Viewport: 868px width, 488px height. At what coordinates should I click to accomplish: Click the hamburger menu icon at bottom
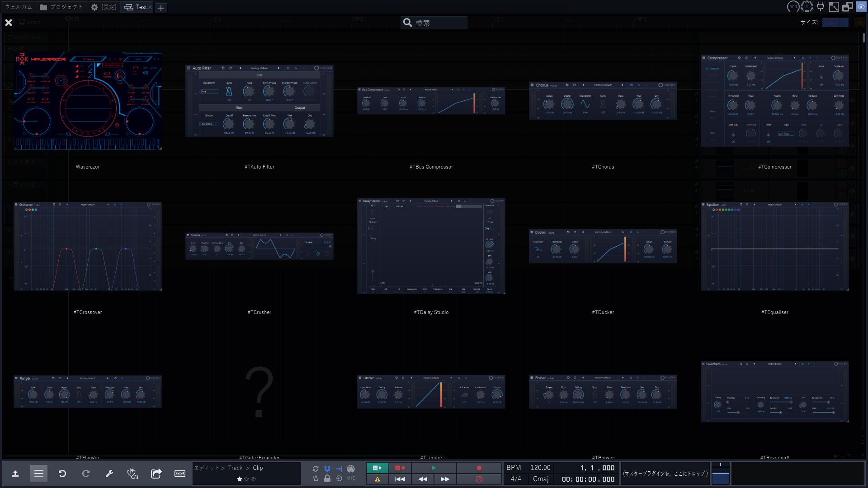(39, 474)
